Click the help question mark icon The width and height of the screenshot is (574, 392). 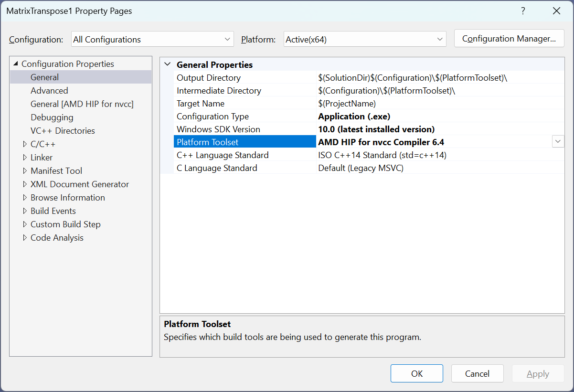(x=523, y=11)
